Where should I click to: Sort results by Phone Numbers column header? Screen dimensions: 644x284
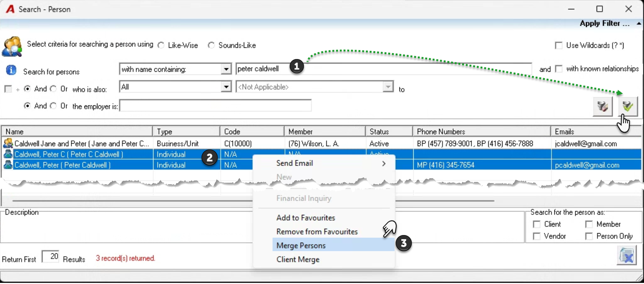482,132
